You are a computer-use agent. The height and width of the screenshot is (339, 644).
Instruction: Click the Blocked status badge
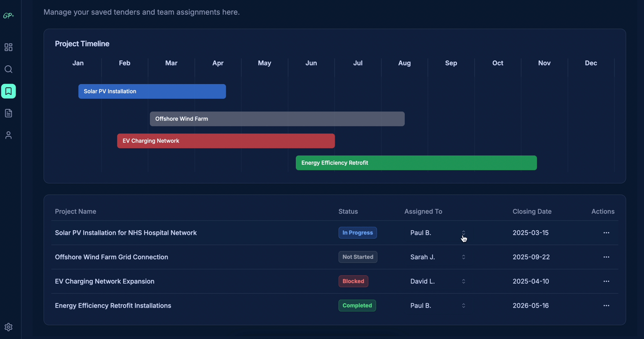[x=353, y=281]
